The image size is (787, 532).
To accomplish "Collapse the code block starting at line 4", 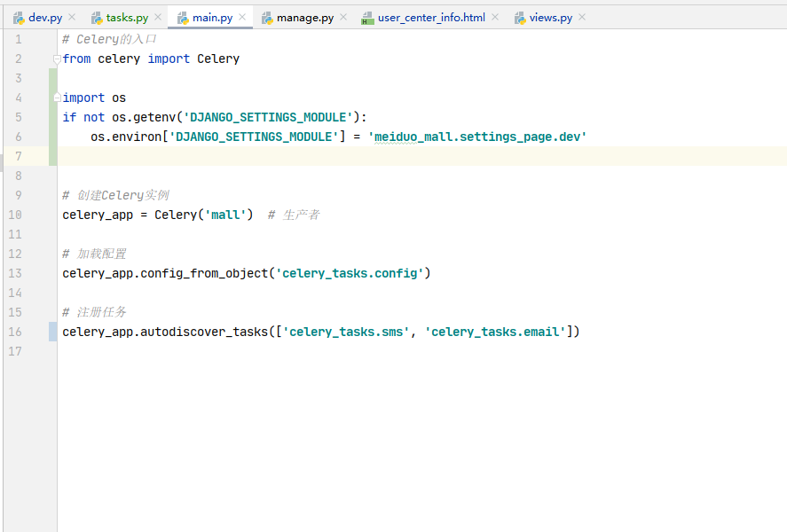I will point(55,98).
